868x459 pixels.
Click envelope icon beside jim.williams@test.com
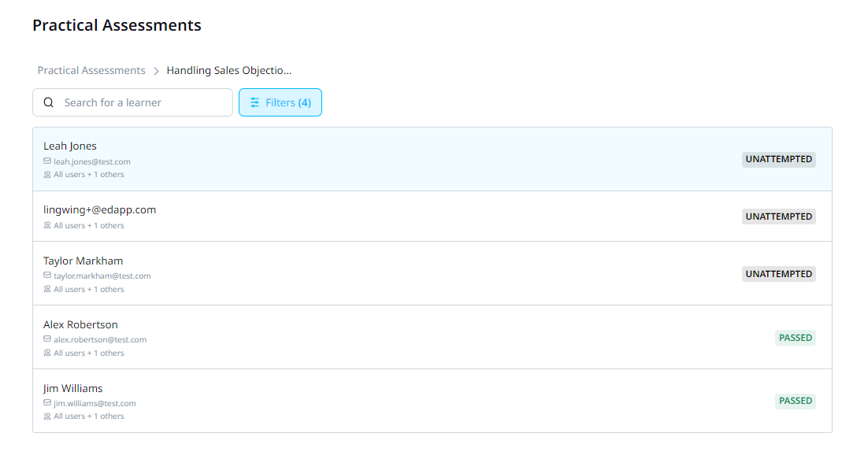coord(47,403)
